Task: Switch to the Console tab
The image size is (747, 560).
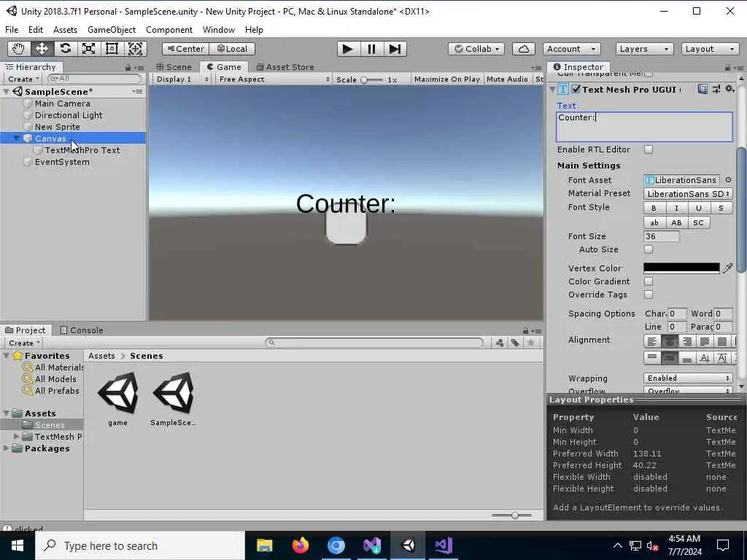Action: coord(82,330)
